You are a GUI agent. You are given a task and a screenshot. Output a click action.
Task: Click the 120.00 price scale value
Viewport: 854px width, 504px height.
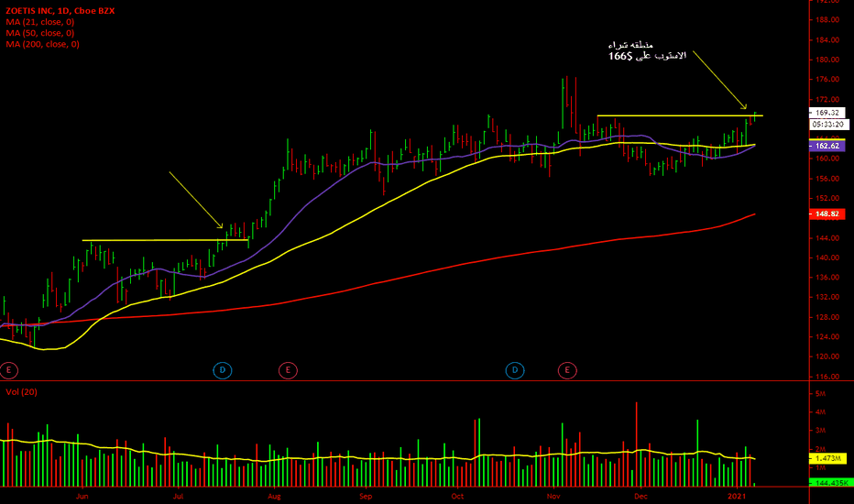(x=827, y=356)
